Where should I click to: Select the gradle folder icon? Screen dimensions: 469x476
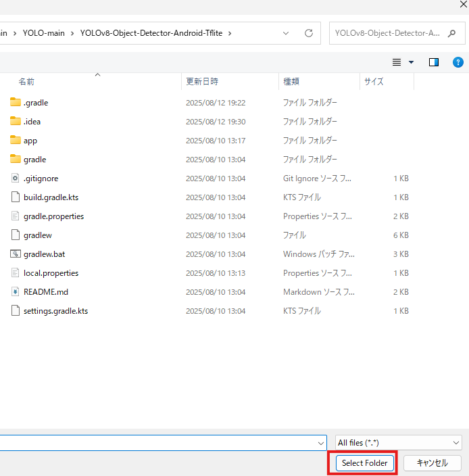[x=15, y=159]
